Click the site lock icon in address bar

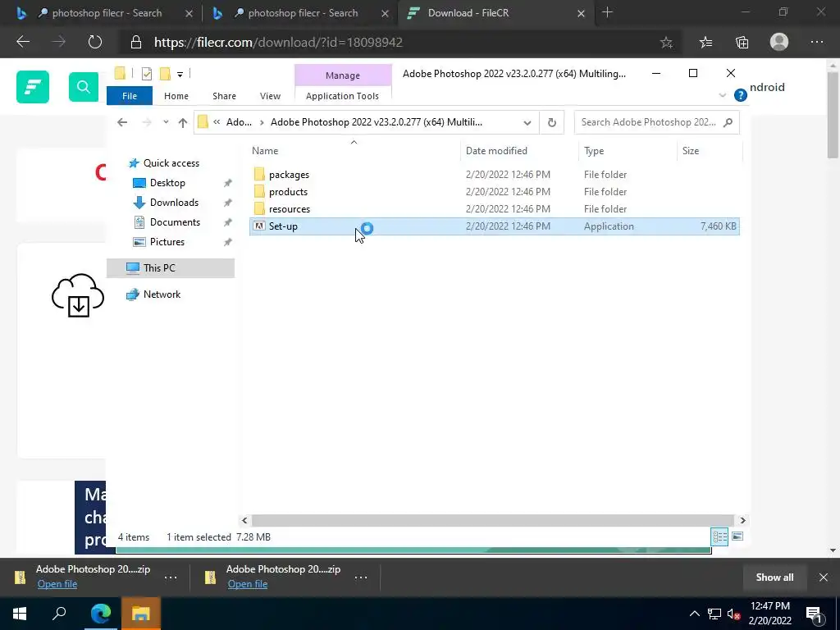point(136,43)
